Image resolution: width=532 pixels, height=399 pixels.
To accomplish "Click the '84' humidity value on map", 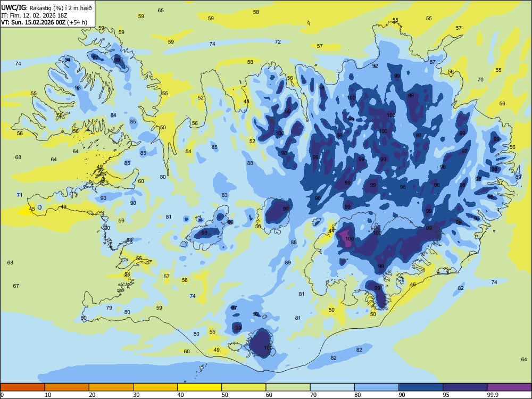I will pyautogui.click(x=113, y=115).
